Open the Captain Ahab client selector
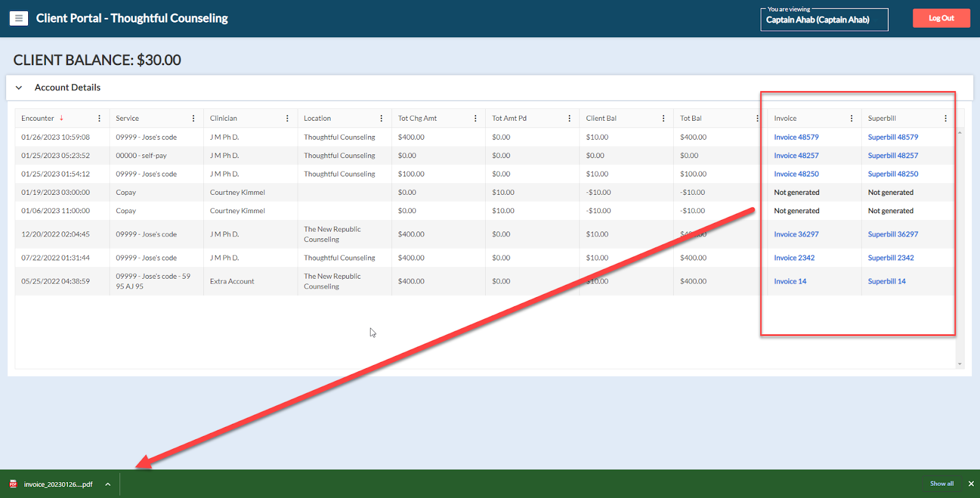The width and height of the screenshot is (980, 498). coord(824,20)
